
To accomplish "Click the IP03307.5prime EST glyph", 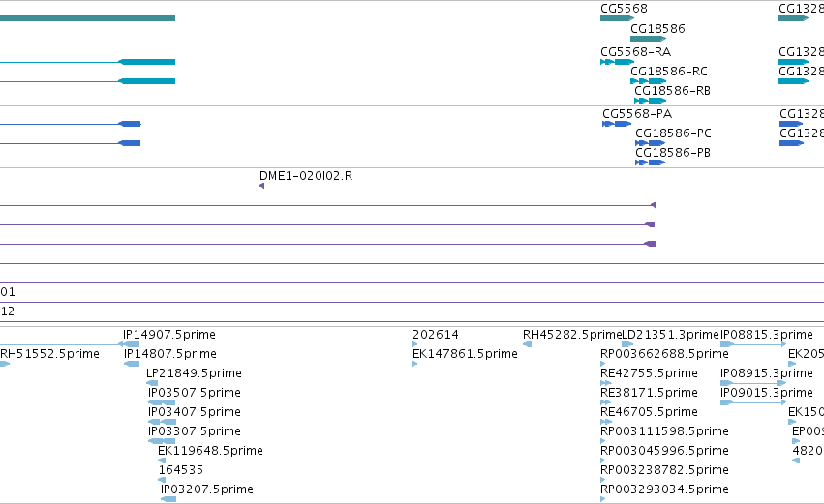I will click(163, 441).
